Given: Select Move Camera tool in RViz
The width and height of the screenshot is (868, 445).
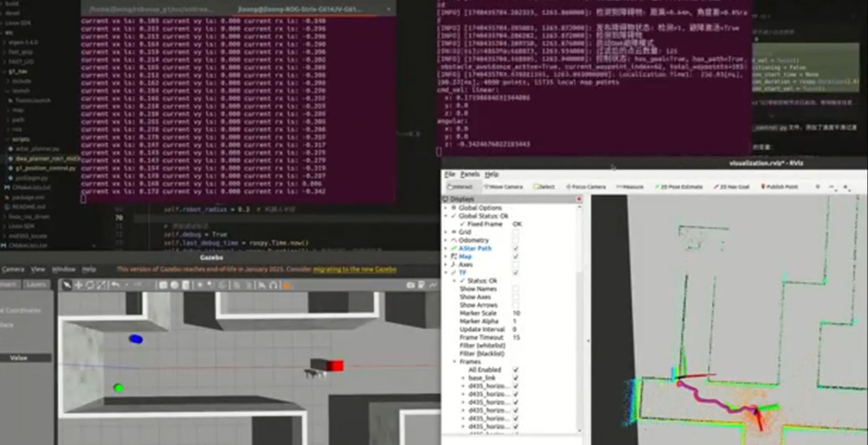Looking at the screenshot, I should 503,187.
